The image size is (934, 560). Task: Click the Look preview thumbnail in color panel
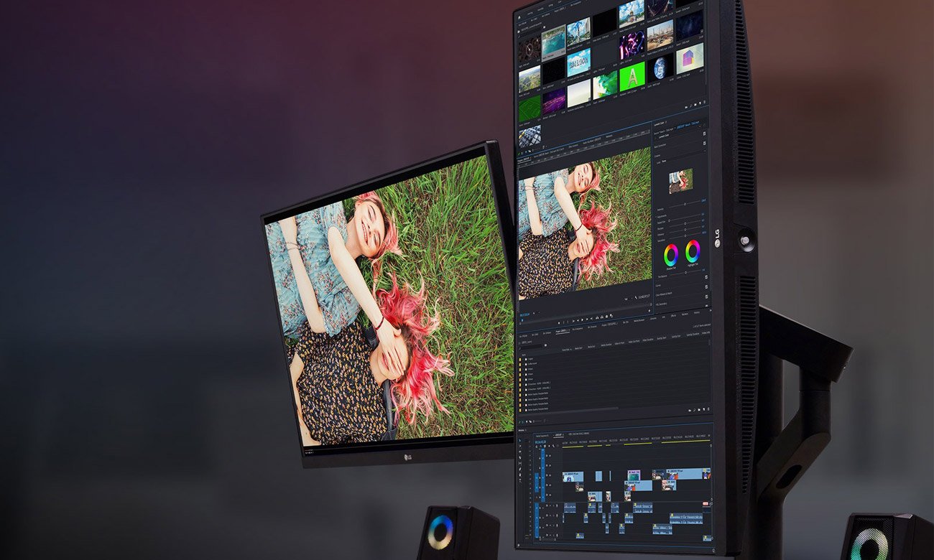(x=680, y=180)
